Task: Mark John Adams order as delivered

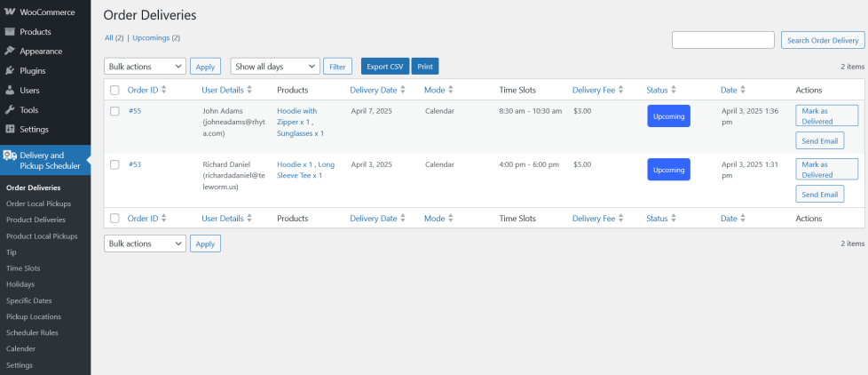Action: pos(826,116)
